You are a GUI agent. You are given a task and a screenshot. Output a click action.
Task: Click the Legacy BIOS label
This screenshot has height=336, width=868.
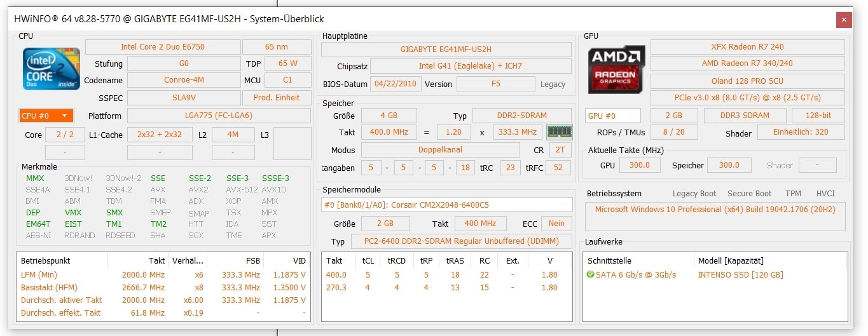click(553, 84)
